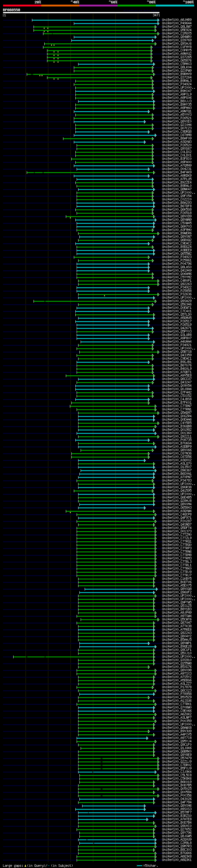
Task: Select the UniRef100_Q9FX54 label
Action: tap(177, 196)
